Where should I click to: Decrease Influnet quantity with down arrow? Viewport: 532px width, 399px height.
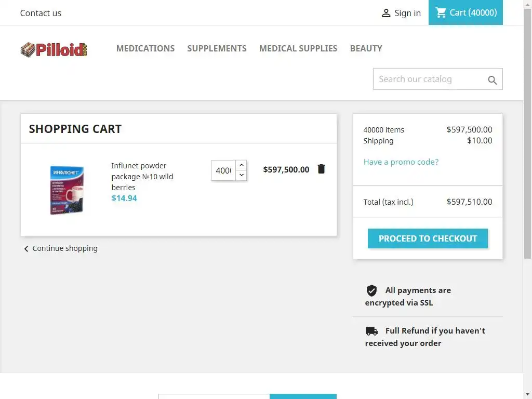[x=242, y=176]
